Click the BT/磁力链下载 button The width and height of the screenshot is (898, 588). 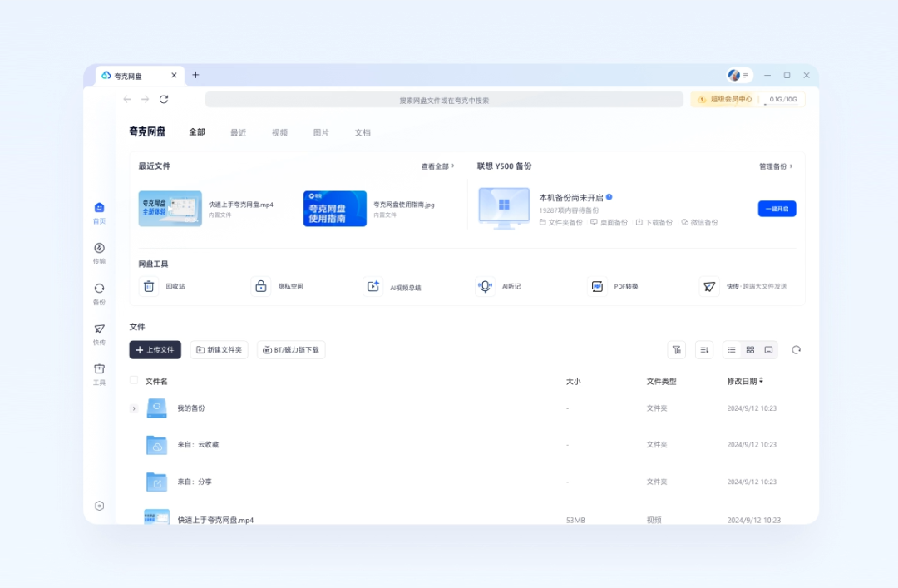(291, 349)
